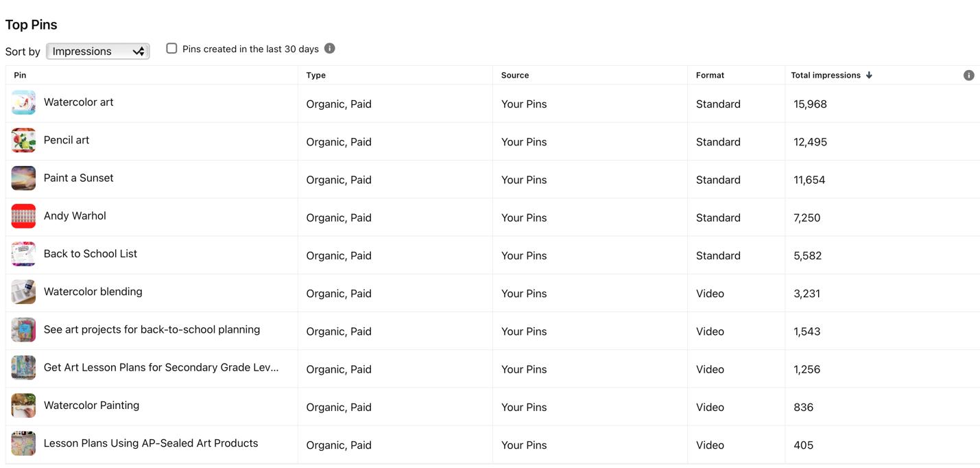This screenshot has width=980, height=468.
Task: Open the Watercolor Painting pin link
Action: pyautogui.click(x=91, y=406)
